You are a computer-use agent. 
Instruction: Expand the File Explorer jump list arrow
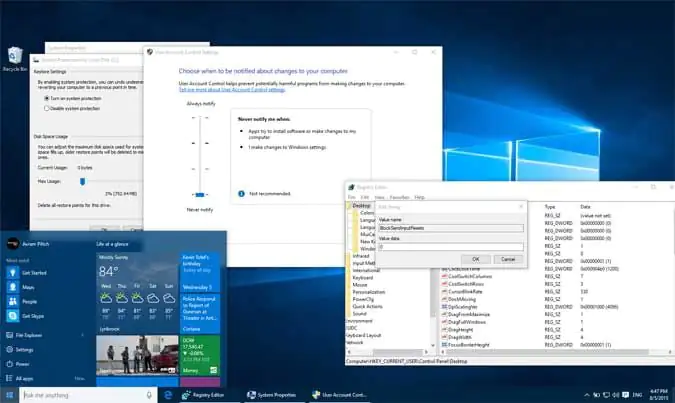coord(81,335)
